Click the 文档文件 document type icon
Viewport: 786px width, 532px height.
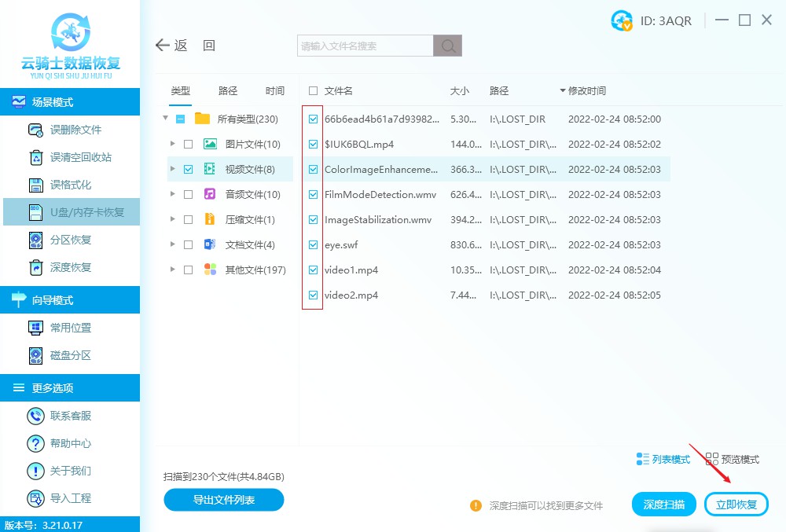click(x=210, y=244)
